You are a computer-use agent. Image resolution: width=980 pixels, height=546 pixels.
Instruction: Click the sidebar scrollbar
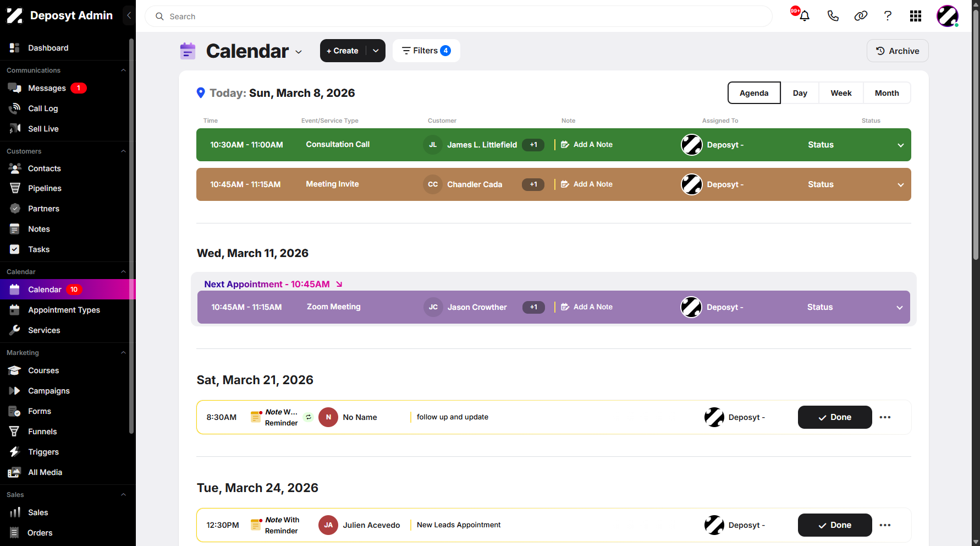[x=131, y=236]
